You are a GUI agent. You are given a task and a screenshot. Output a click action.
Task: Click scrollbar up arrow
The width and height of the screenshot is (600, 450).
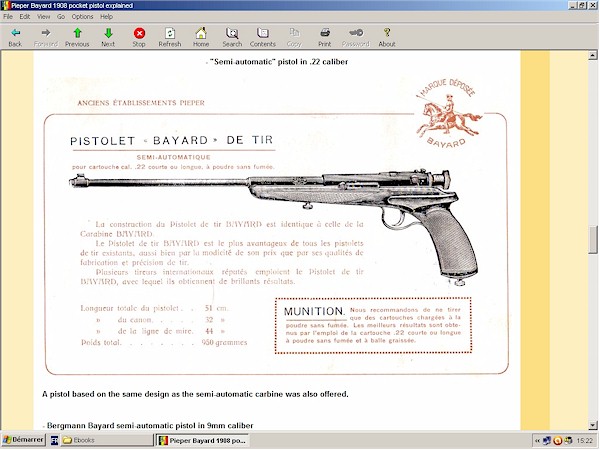593,55
